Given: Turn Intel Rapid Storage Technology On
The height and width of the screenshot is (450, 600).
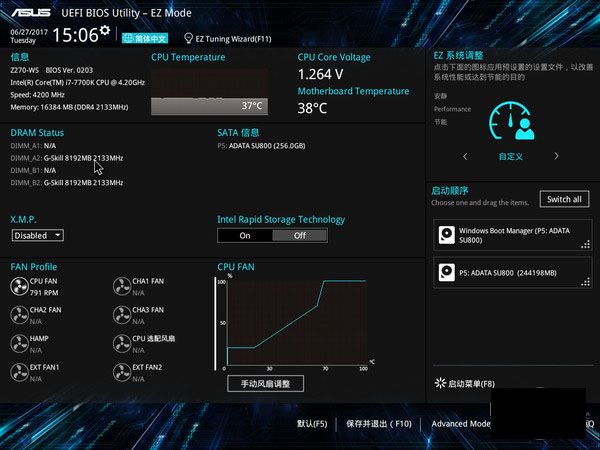Looking at the screenshot, I should click(x=245, y=236).
